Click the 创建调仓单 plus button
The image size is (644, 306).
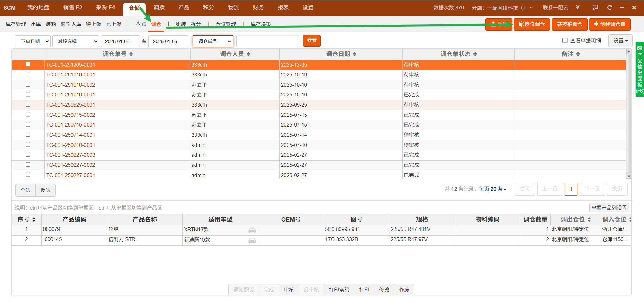click(x=609, y=24)
